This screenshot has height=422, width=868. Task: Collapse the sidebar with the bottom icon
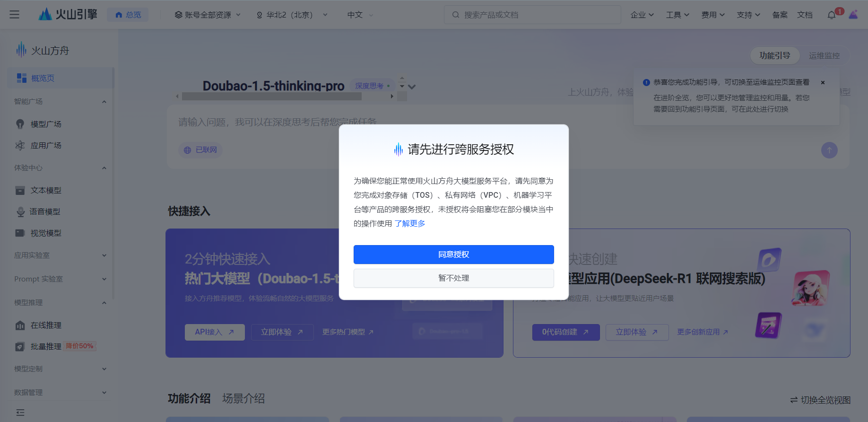20,413
